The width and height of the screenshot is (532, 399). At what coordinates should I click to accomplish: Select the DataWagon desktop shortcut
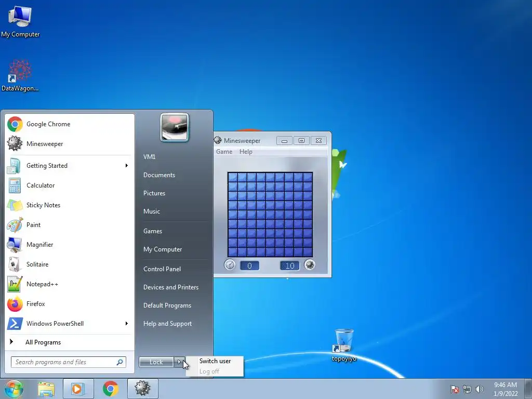coord(20,75)
